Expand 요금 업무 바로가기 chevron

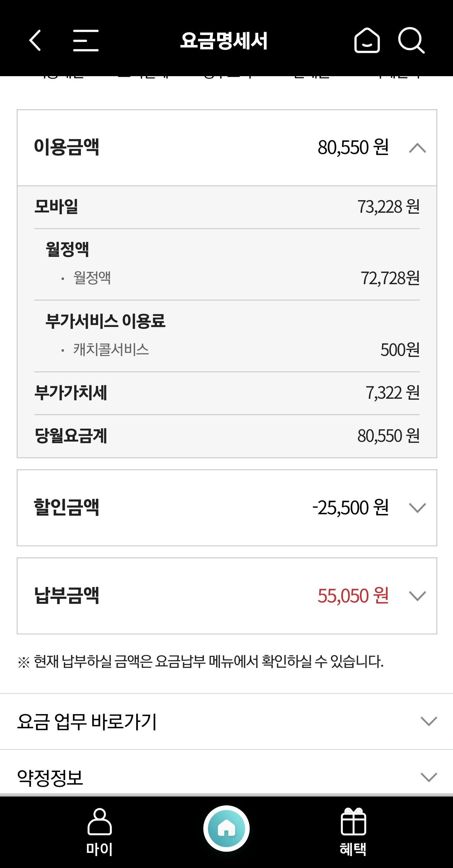tap(428, 721)
